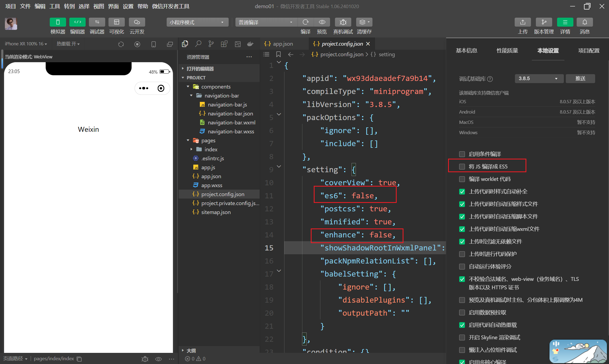
Task: Open 版本管理 branch icon
Action: (544, 22)
